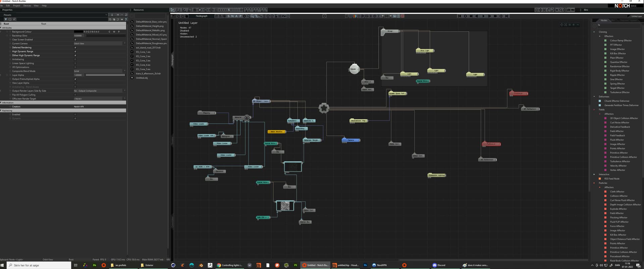Select Untitled.obj in Resources

pos(142,78)
